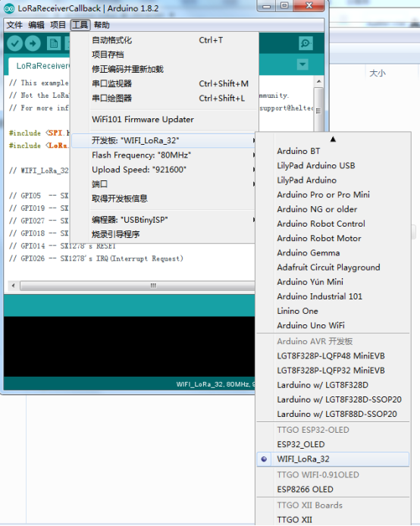
Task: Click the Verify checkmark toolbar icon
Action: point(14,43)
